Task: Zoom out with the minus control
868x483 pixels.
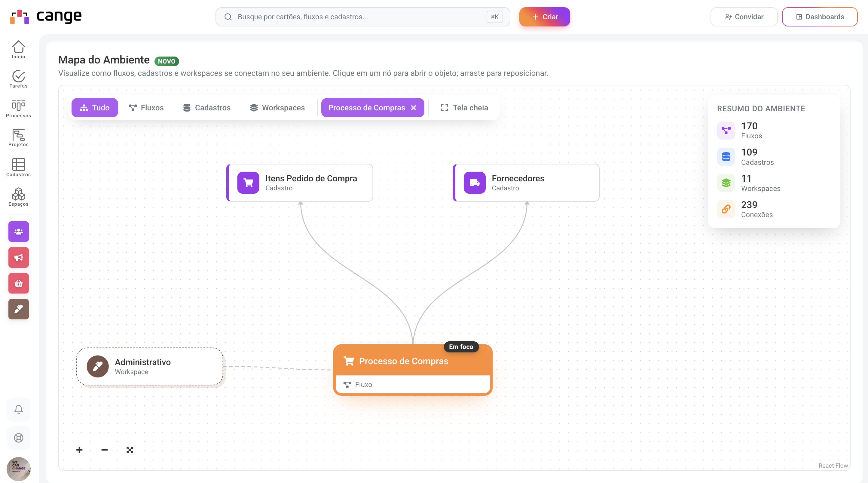Action: 105,450
